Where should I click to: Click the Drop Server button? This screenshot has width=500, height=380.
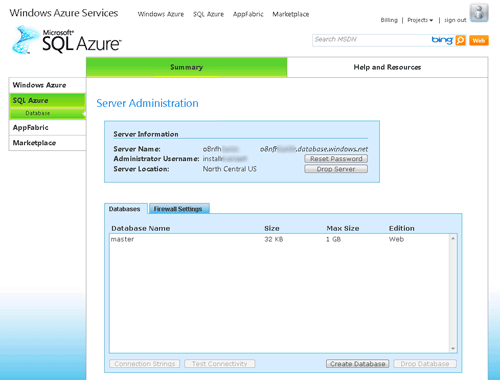pos(336,169)
